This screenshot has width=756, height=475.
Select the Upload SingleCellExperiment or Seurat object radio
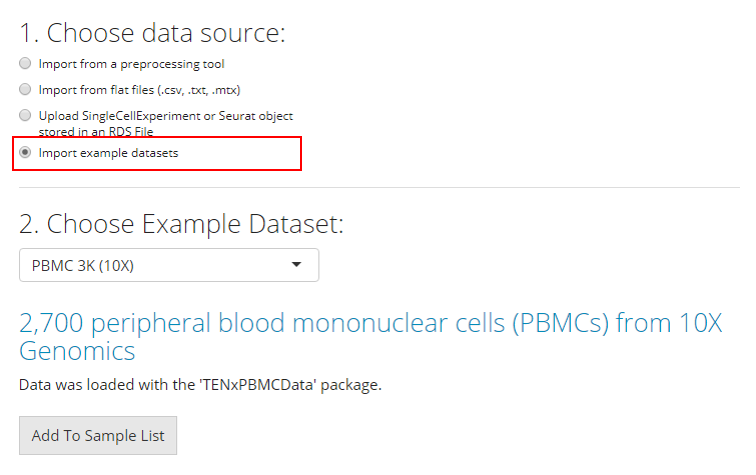pyautogui.click(x=25, y=115)
